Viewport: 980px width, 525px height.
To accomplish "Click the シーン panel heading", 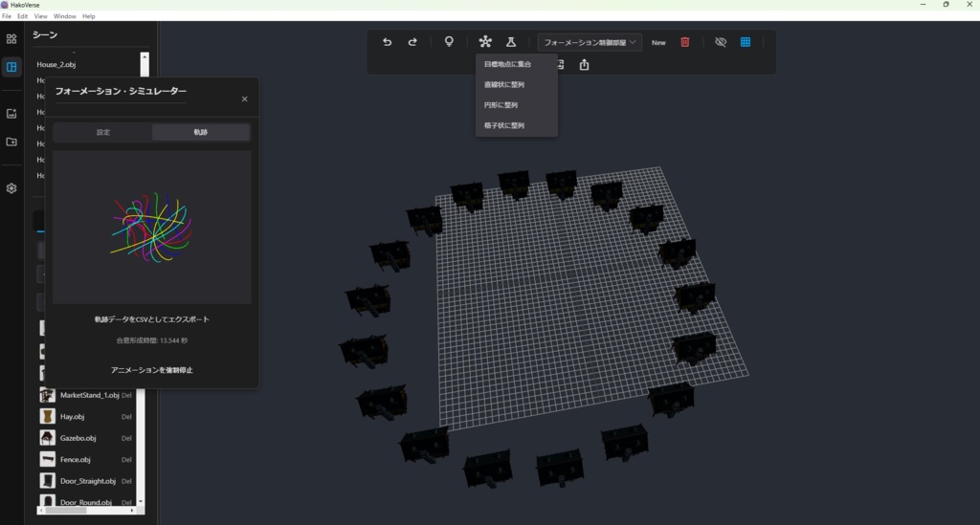I will click(x=45, y=35).
